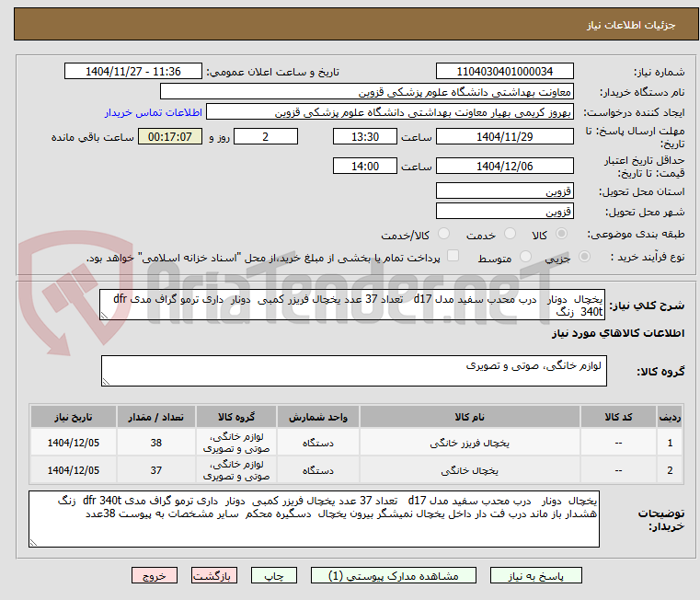This screenshot has height=600, width=700.
Task: Click unit 'دستگاه' in row 2
Action: click(x=318, y=470)
